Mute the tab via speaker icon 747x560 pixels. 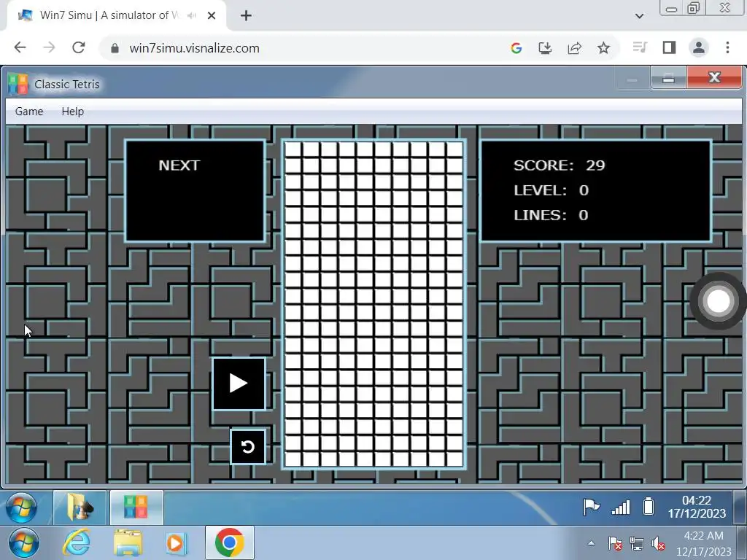(192, 16)
